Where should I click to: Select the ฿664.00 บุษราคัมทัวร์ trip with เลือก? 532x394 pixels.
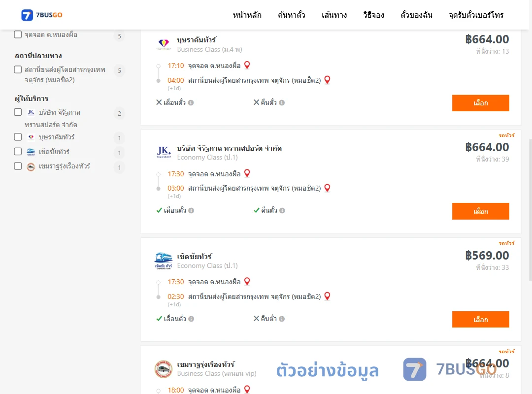(x=480, y=103)
